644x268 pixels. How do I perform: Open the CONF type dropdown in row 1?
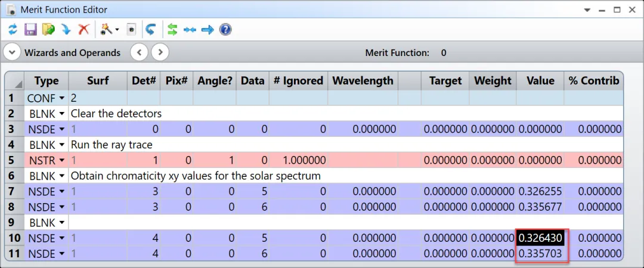61,98
